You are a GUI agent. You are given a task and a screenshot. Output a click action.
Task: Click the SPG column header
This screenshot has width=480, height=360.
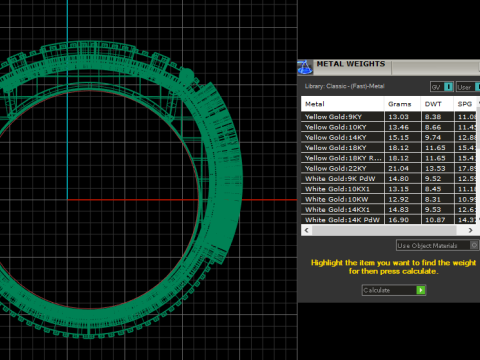pyautogui.click(x=465, y=104)
